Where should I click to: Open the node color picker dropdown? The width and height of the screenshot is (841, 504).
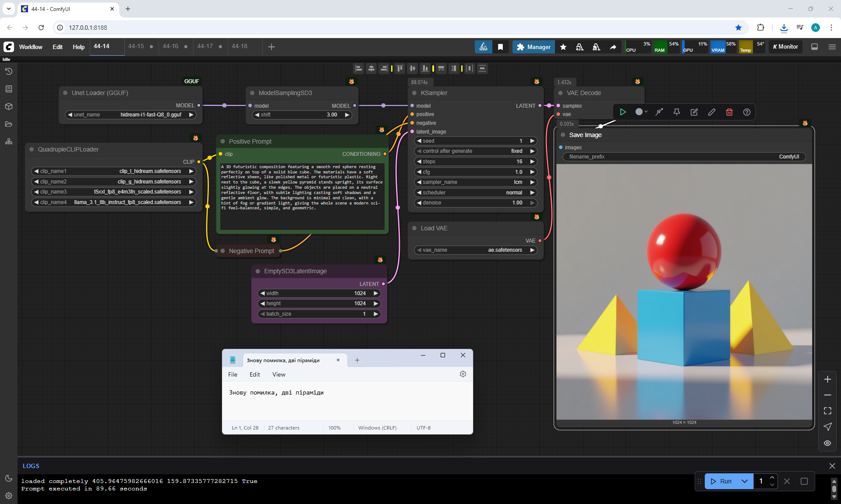[641, 112]
